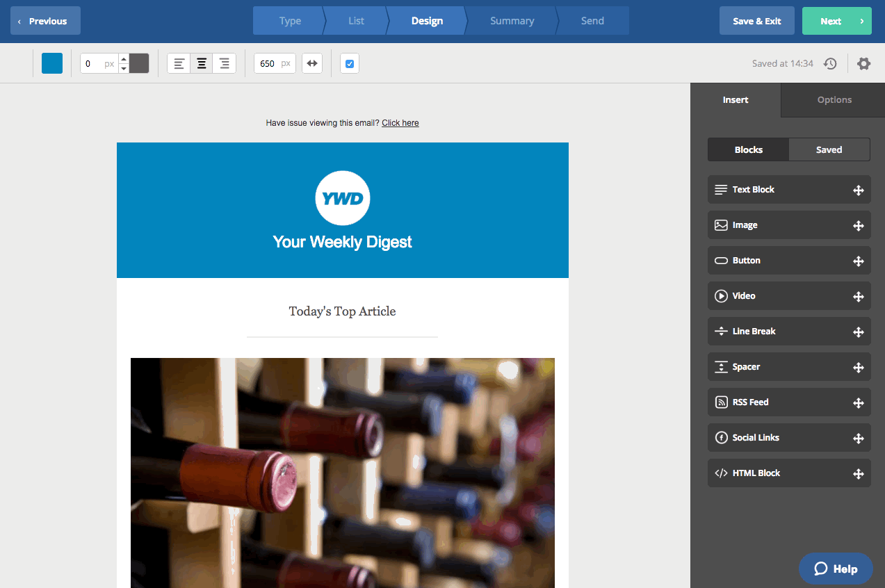Viewport: 885px width, 588px height.
Task: Click the blue background color swatch
Action: [52, 63]
